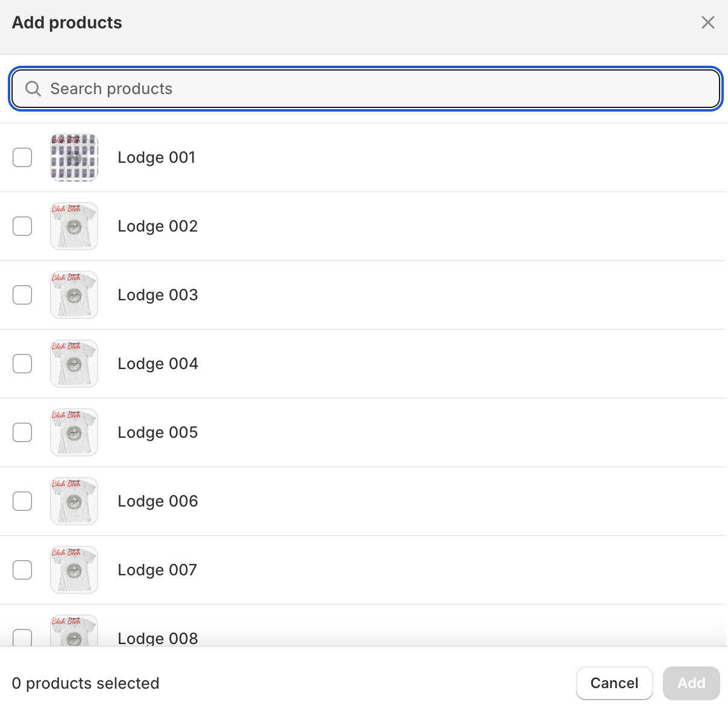Click the Lodge 007 t-shirt thumbnail
Image resolution: width=728 pixels, height=708 pixels.
(74, 570)
